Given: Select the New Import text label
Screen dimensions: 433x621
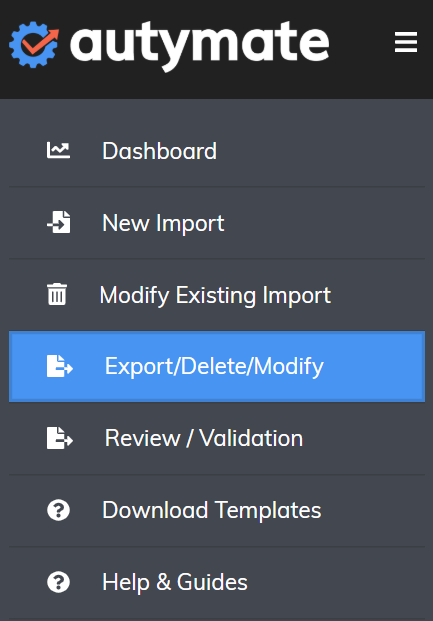Looking at the screenshot, I should pos(163,223).
